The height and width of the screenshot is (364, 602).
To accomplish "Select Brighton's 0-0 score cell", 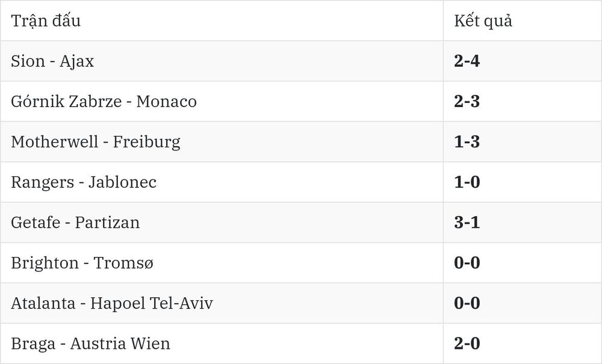I will tap(522, 263).
